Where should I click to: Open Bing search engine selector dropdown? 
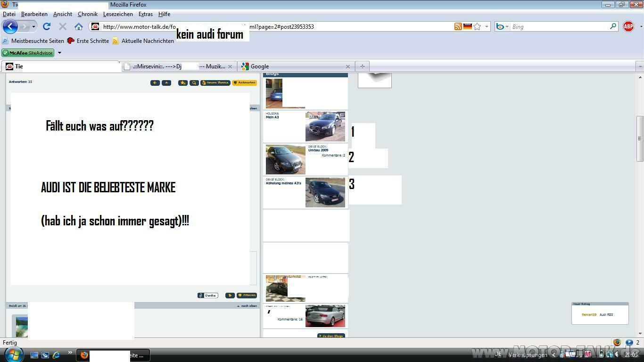coord(507,26)
